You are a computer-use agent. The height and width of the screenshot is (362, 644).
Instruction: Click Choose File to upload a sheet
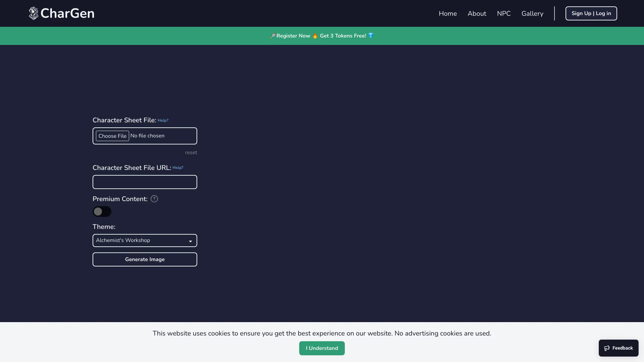pyautogui.click(x=112, y=136)
